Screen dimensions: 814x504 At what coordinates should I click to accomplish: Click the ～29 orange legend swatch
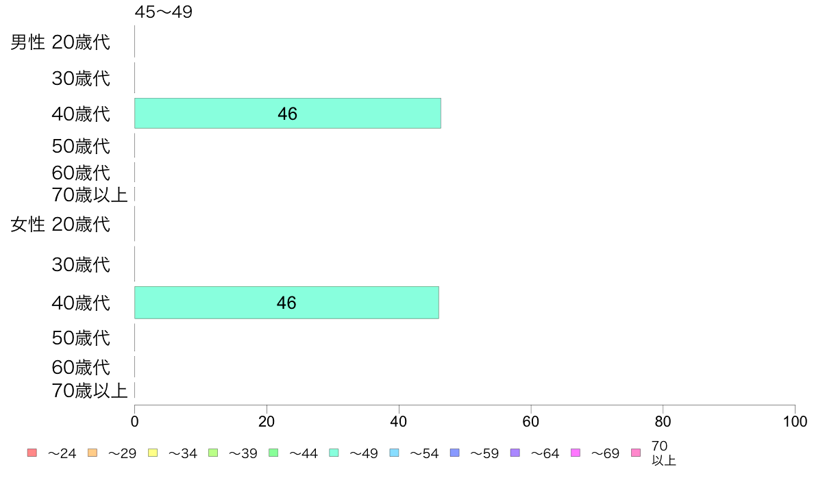(92, 453)
